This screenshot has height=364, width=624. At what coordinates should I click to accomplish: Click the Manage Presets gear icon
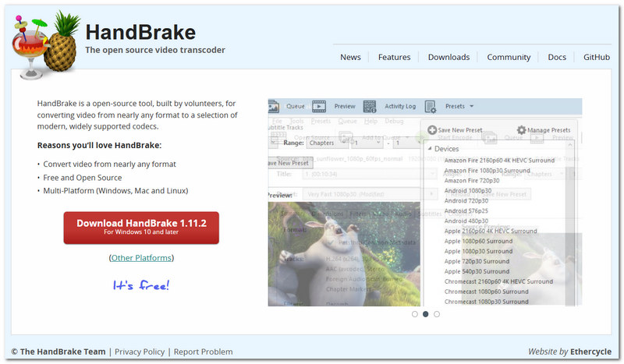pyautogui.click(x=521, y=129)
